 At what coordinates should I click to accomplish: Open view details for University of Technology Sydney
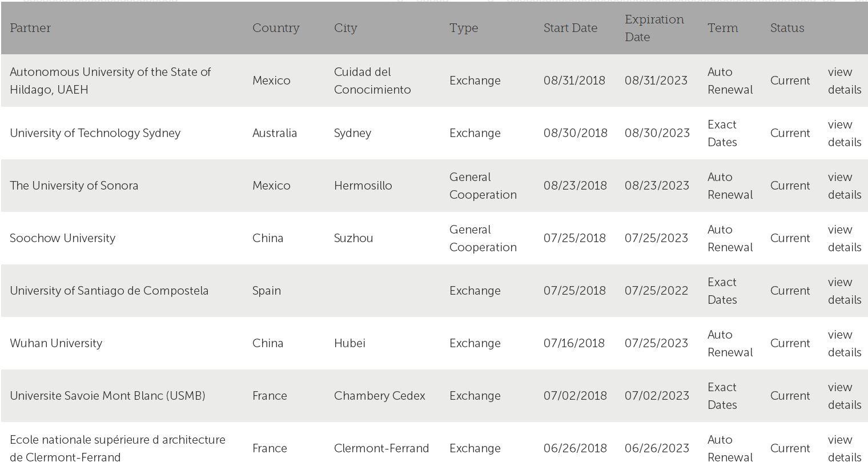pos(844,133)
